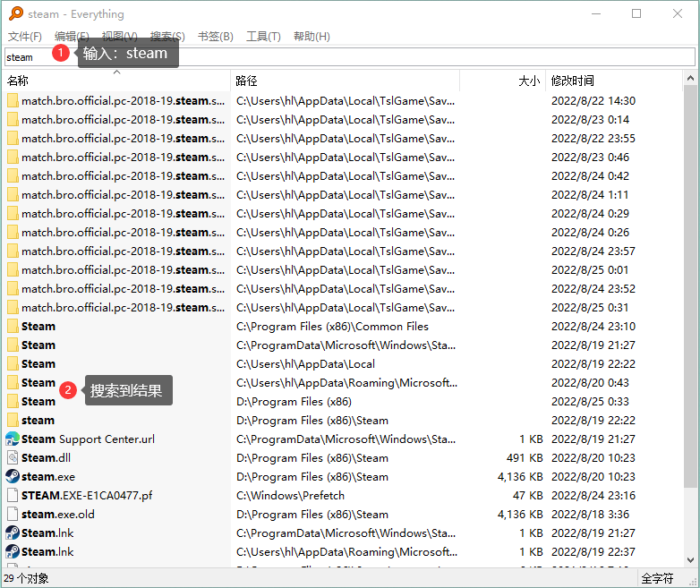Click the Steam.dll file icon
The height and width of the screenshot is (588, 700).
13,457
